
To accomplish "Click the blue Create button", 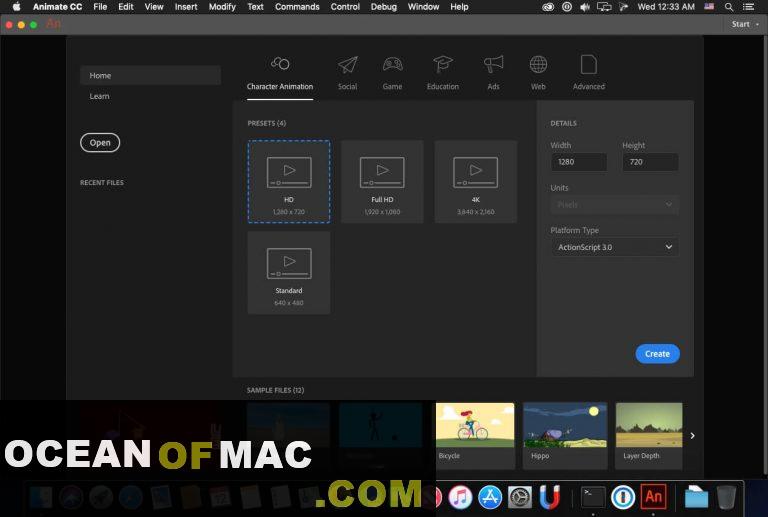I will (657, 354).
